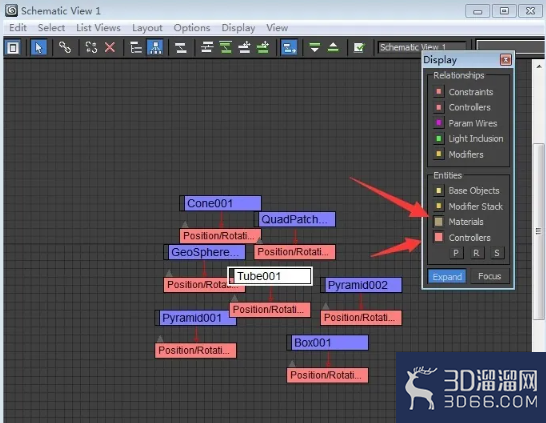Toggle Param Wires display
The width and height of the screenshot is (546, 423).
pyautogui.click(x=439, y=123)
